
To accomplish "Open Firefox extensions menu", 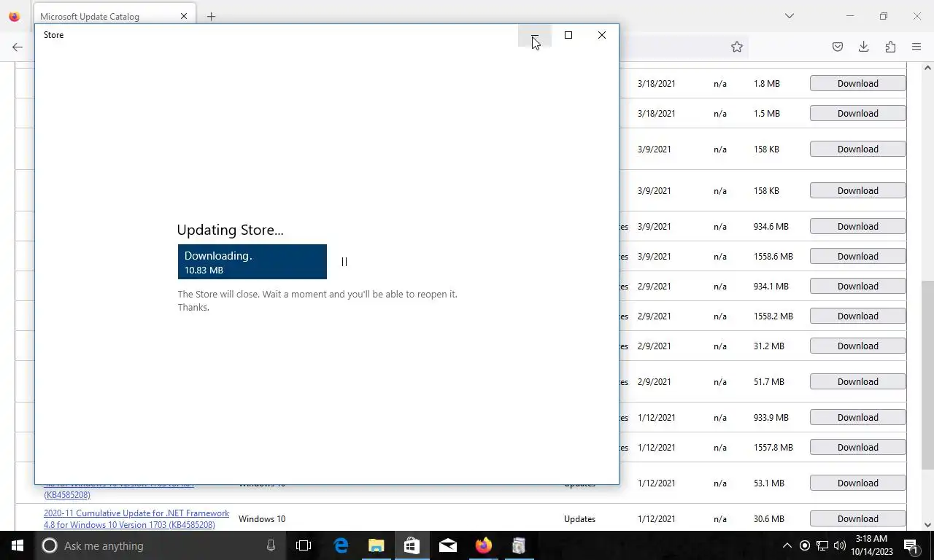I will click(x=890, y=47).
